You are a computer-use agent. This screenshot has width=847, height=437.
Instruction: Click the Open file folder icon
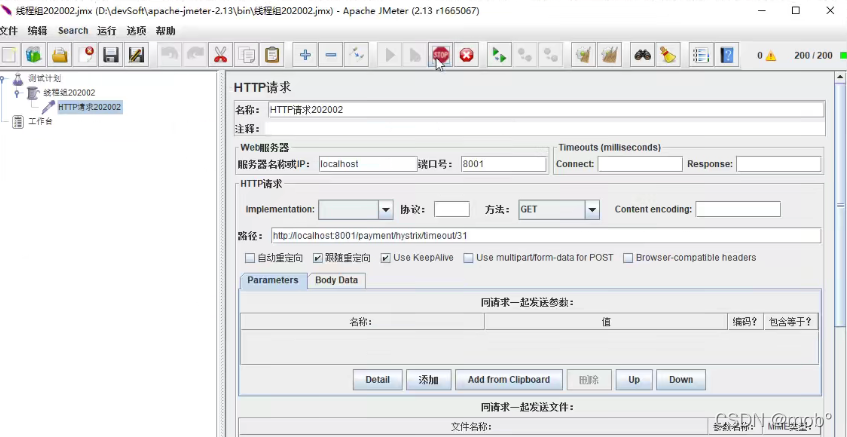[x=59, y=55]
